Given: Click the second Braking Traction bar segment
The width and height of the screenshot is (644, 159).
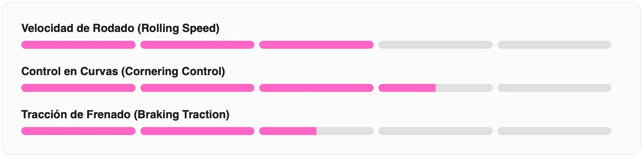Looking at the screenshot, I should [x=197, y=131].
